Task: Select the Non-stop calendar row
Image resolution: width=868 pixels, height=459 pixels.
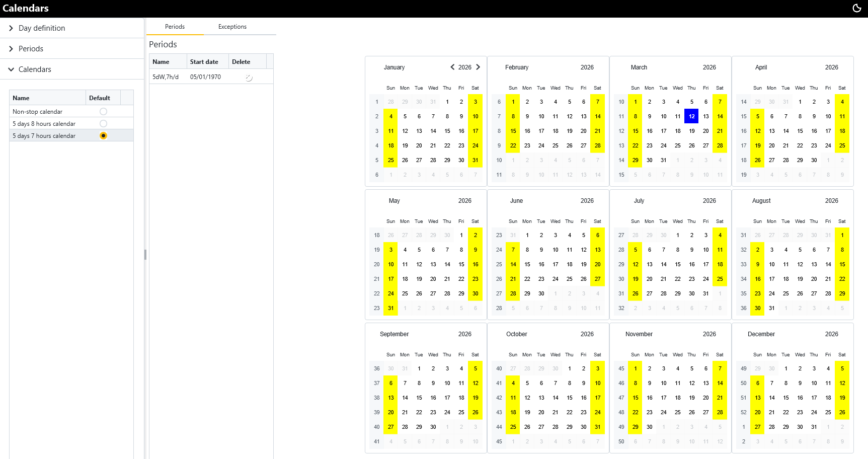Action: click(38, 112)
